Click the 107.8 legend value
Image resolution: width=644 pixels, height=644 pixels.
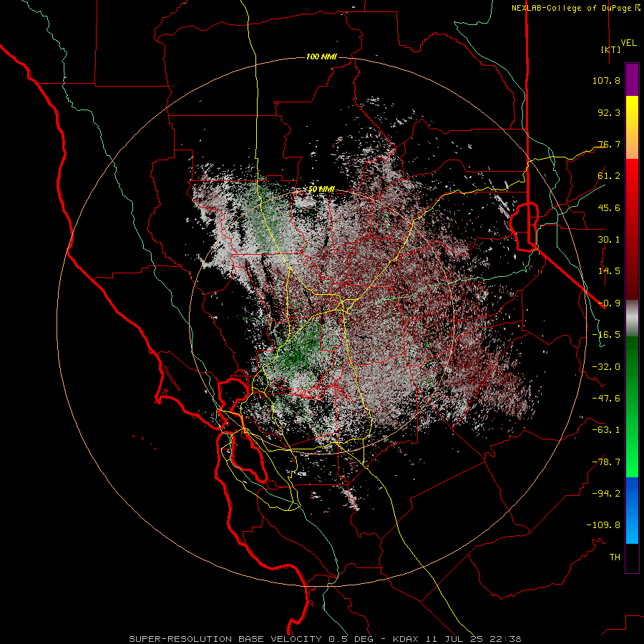tap(606, 80)
